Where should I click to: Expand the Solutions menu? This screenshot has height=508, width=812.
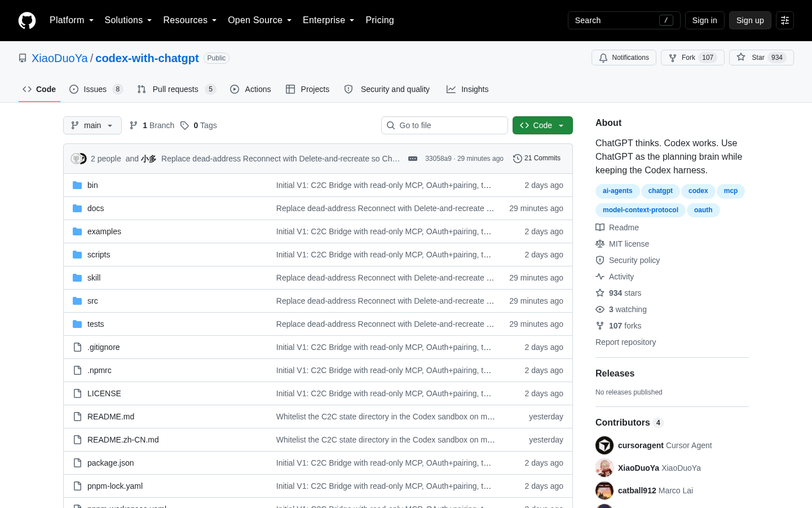(x=128, y=20)
